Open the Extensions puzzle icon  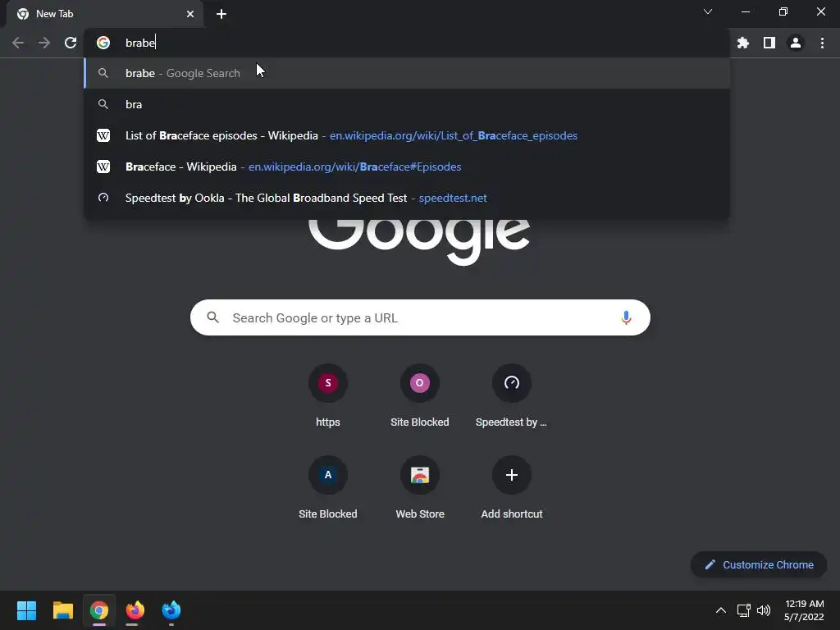[x=743, y=43]
